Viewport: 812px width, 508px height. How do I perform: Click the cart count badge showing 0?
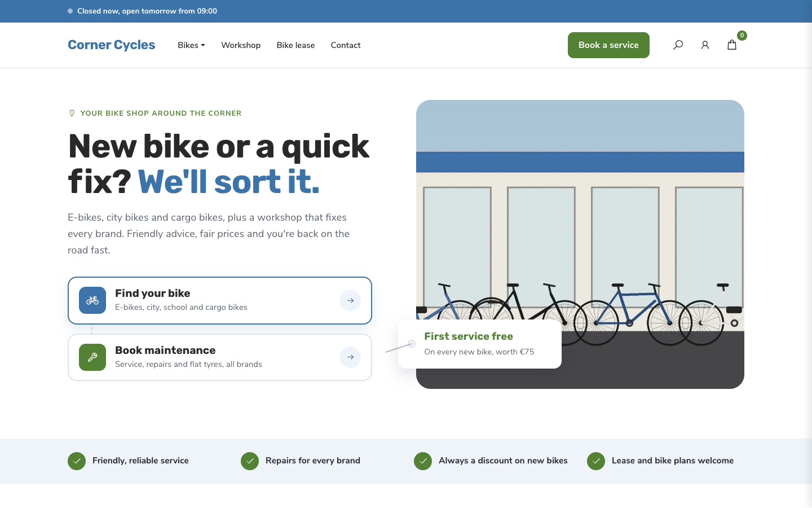[x=742, y=36]
